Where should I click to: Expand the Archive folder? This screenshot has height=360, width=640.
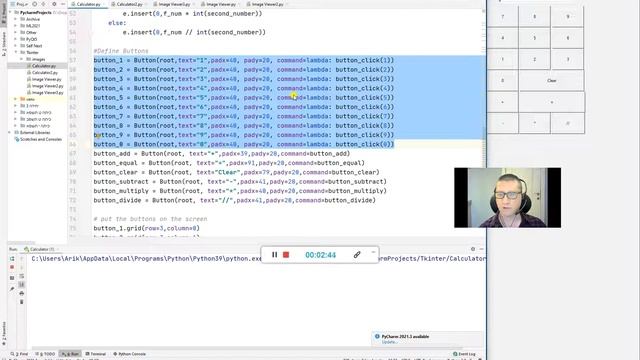click(16, 19)
